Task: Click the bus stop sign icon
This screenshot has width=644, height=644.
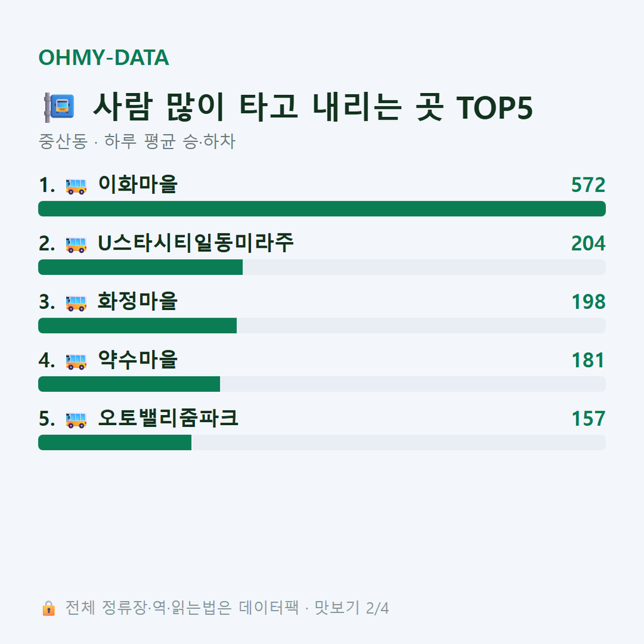Action: 59,107
